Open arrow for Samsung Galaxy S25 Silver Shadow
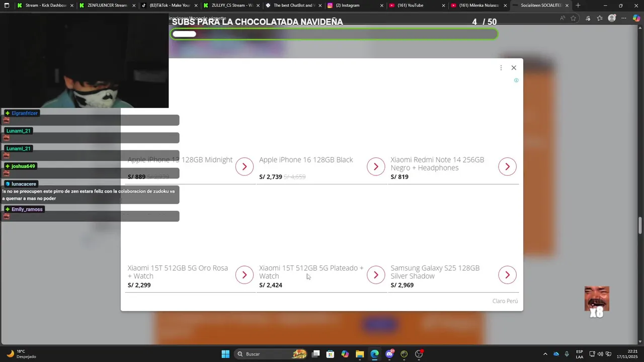The height and width of the screenshot is (362, 644). click(507, 275)
